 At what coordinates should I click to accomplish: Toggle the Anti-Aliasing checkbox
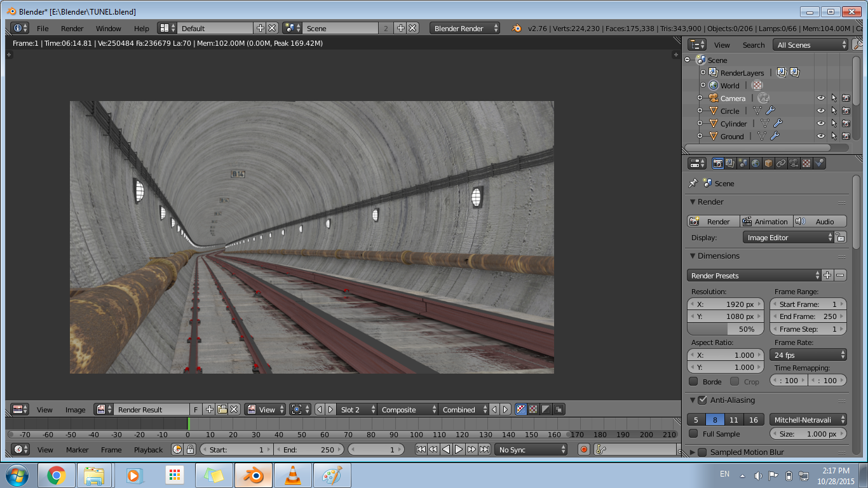(x=702, y=400)
